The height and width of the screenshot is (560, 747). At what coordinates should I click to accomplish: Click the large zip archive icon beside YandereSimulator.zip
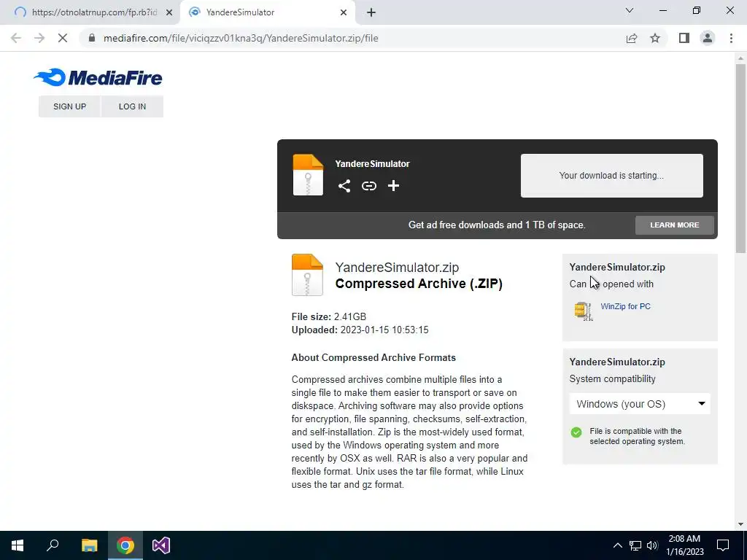(x=307, y=275)
